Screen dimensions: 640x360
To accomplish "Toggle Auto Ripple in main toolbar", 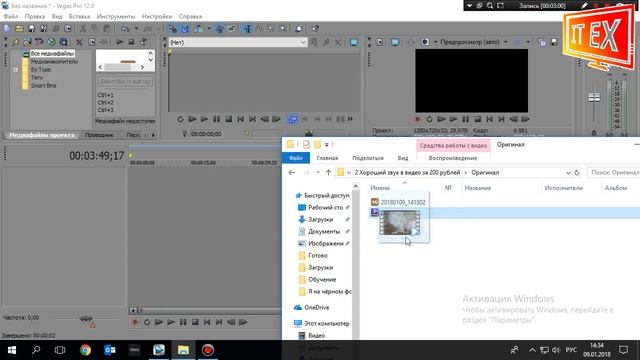I will click(x=199, y=29).
